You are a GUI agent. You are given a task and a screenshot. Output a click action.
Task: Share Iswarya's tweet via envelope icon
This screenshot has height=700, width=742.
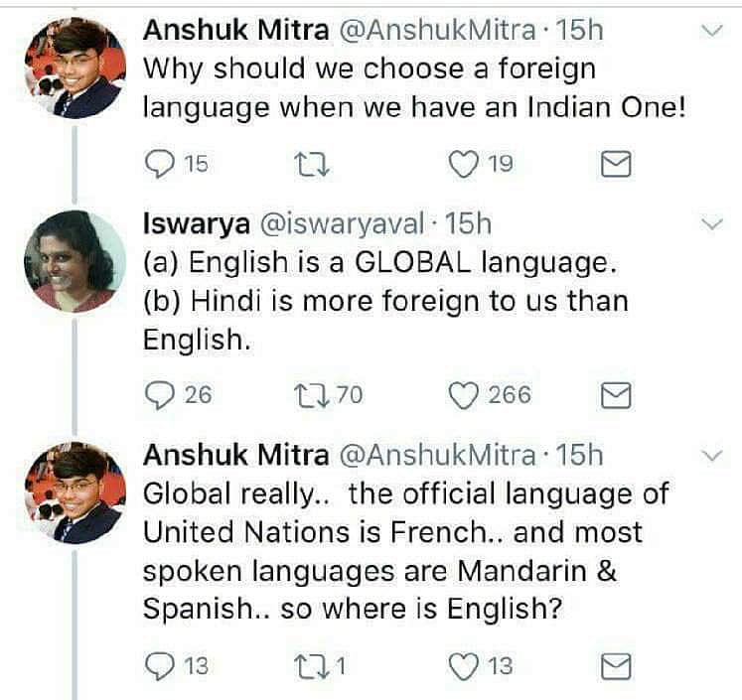pyautogui.click(x=617, y=395)
